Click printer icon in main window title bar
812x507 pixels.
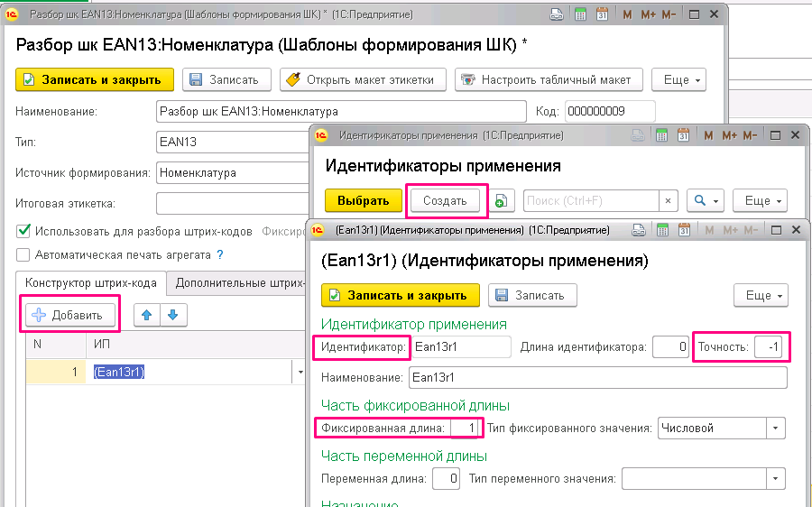coord(557,14)
